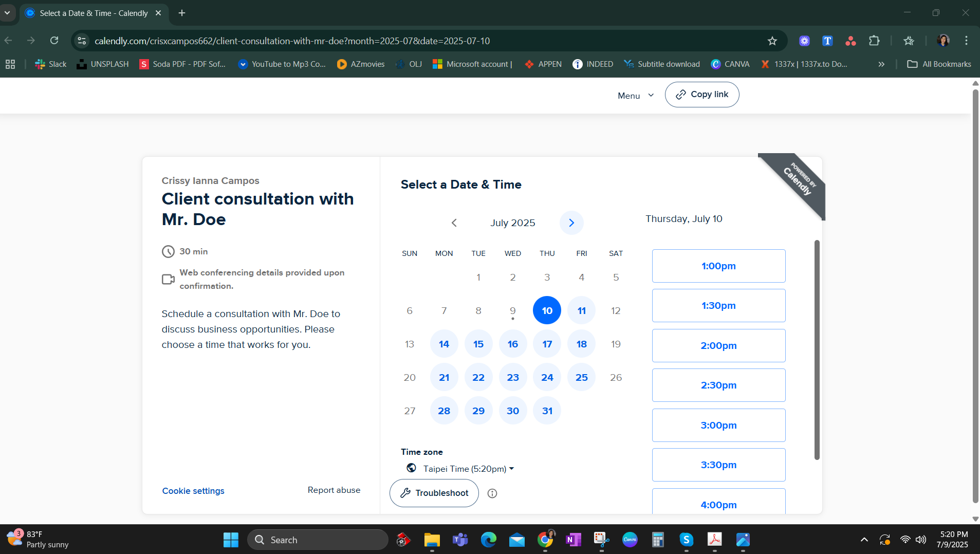Select July 17 on the calendar
This screenshot has width=980, height=554.
(547, 344)
